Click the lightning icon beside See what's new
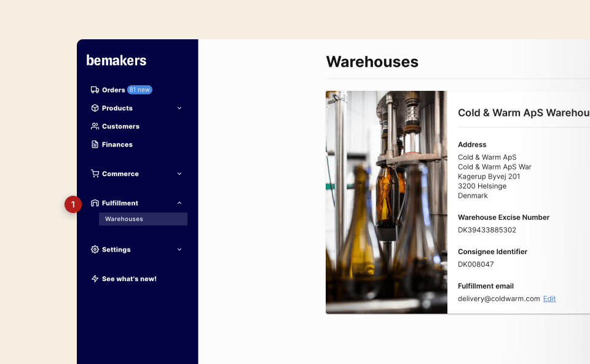590x364 pixels. [x=95, y=279]
